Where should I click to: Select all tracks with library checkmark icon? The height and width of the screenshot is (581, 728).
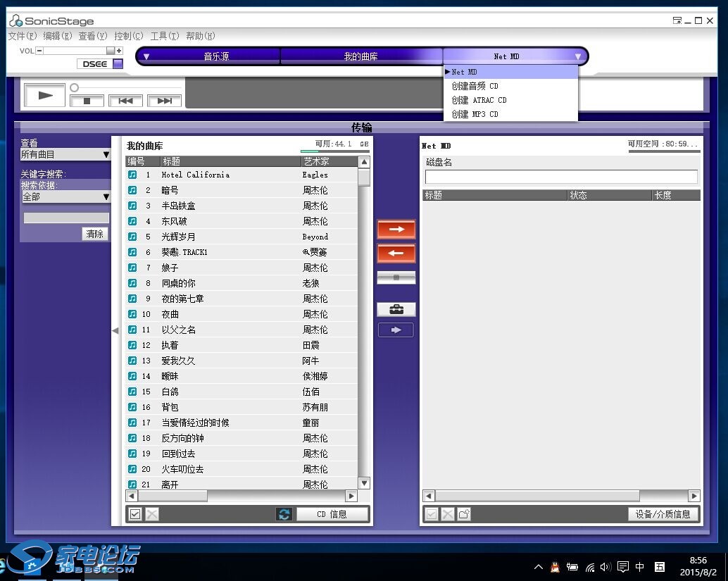click(135, 514)
